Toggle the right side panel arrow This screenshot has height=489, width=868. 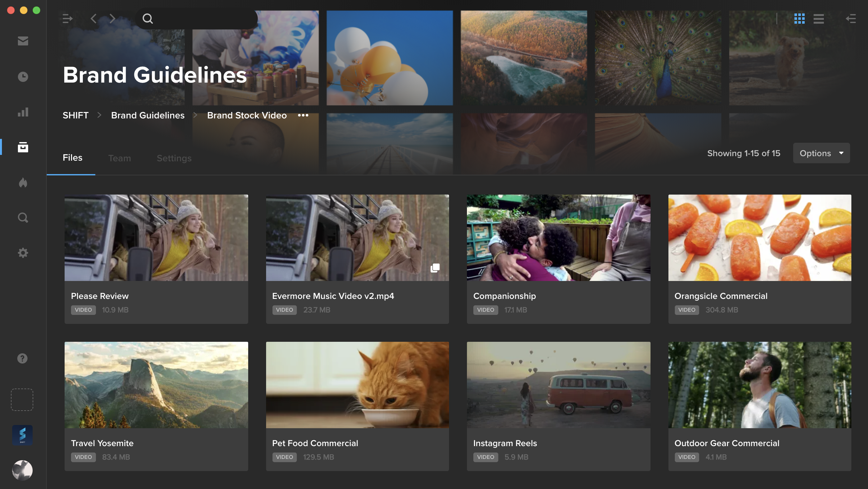[851, 19]
